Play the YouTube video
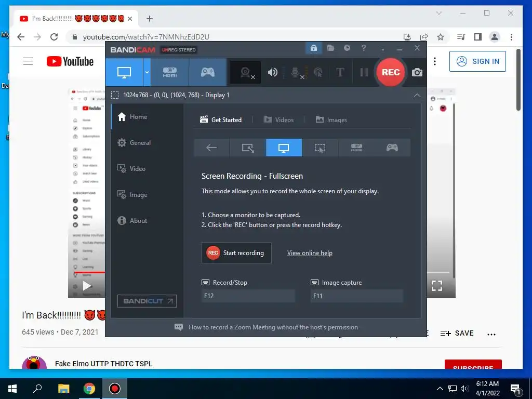Screen dimensions: 532x399 pos(87,286)
